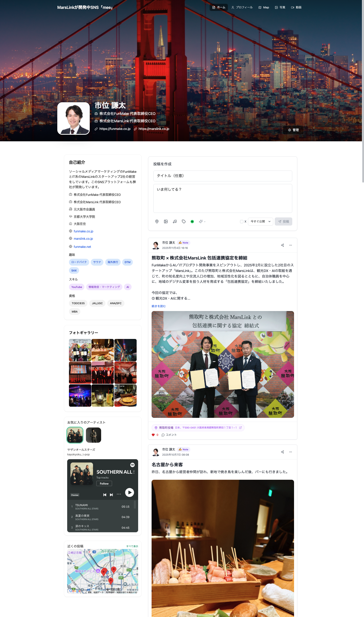Select the second favorite artist thumbnail
This screenshot has width=364, height=617.
(94, 435)
